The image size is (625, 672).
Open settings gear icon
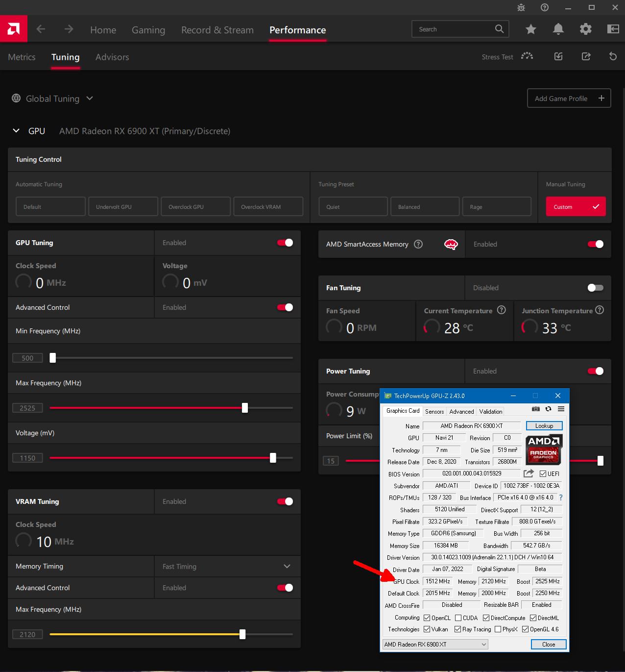tap(585, 29)
